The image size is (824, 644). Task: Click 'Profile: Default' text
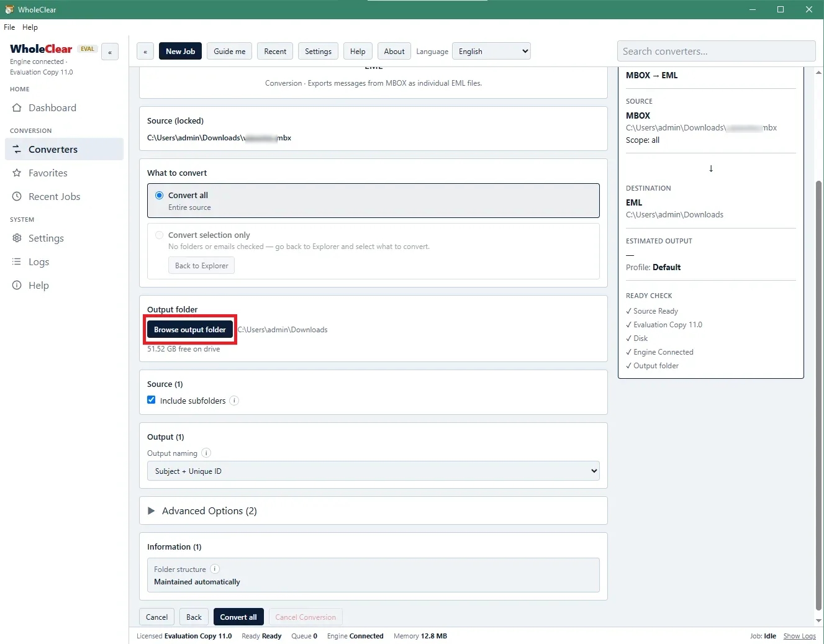tap(653, 268)
